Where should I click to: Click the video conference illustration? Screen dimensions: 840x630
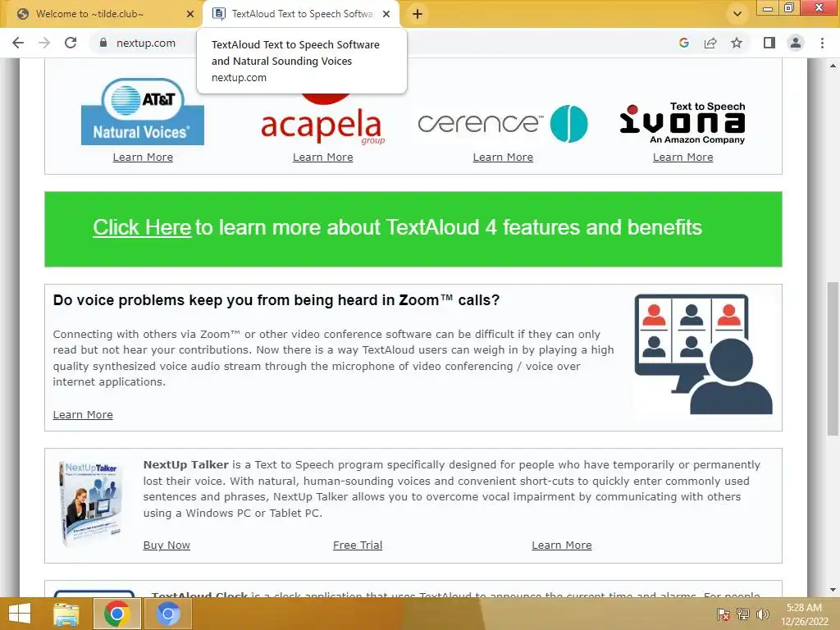point(703,354)
